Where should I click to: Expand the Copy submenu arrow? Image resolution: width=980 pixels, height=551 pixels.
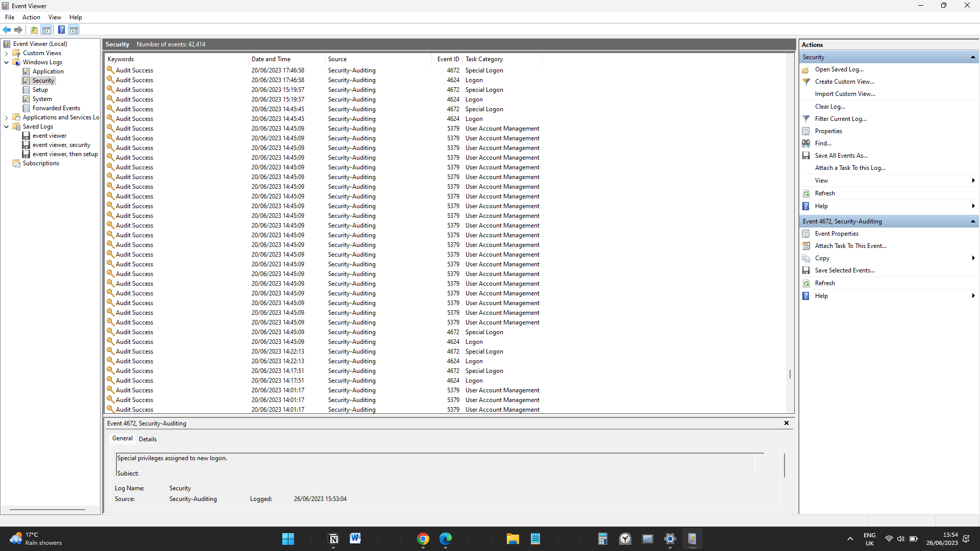[x=973, y=258]
